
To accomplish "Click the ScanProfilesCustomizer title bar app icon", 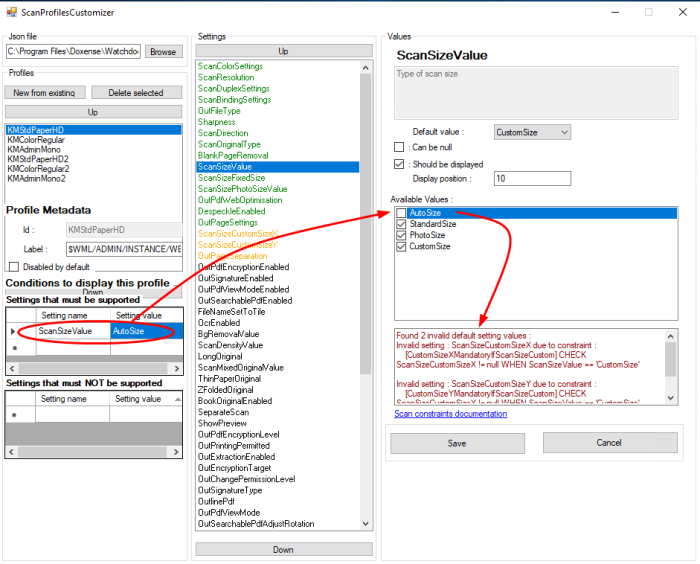I will (11, 12).
